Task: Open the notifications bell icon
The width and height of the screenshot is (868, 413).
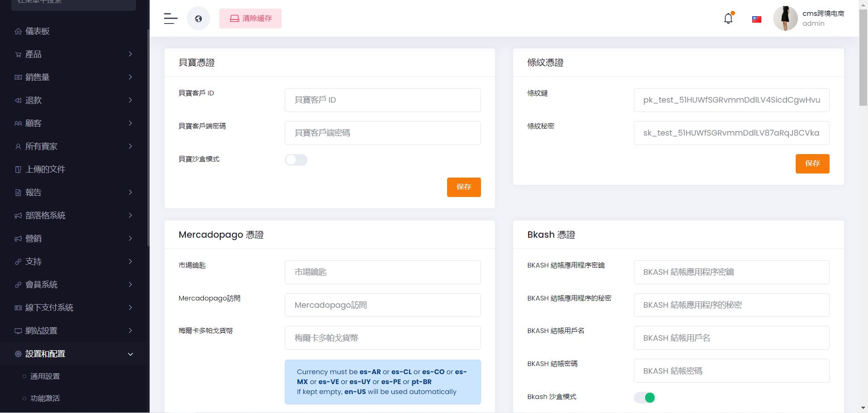Action: pyautogui.click(x=728, y=19)
